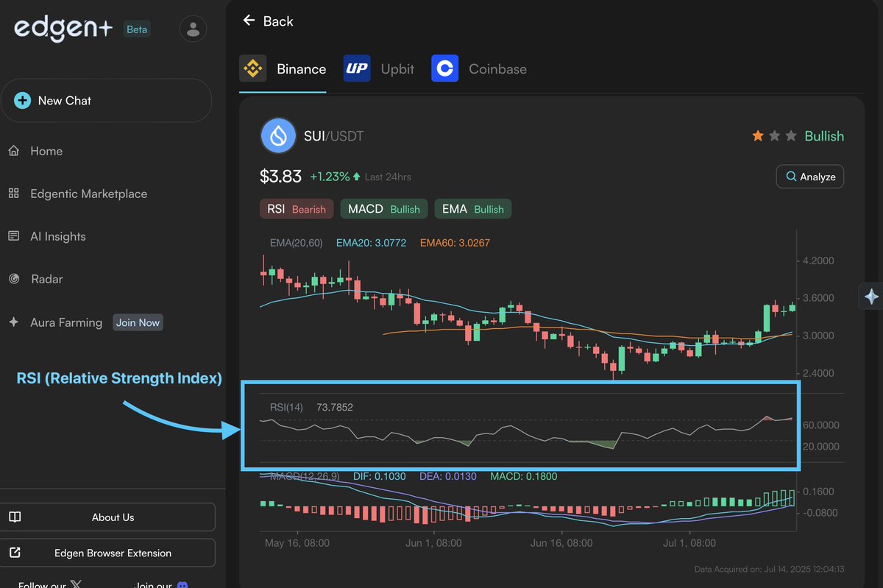The width and height of the screenshot is (883, 588).
Task: Click the AI Insights icon
Action: click(13, 236)
